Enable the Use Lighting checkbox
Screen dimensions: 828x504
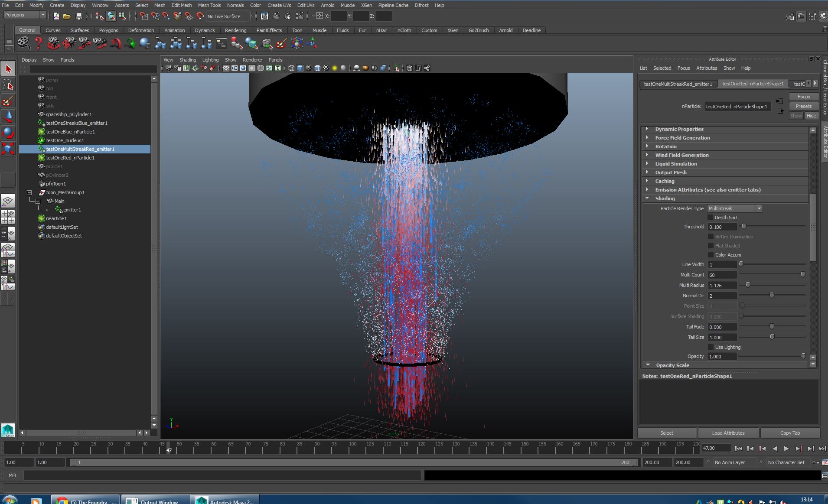click(710, 347)
